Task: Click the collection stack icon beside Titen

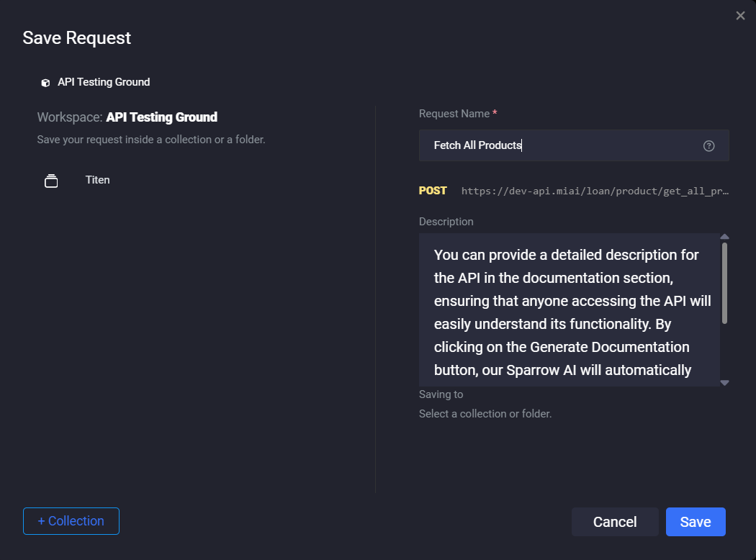Action: pyautogui.click(x=51, y=181)
